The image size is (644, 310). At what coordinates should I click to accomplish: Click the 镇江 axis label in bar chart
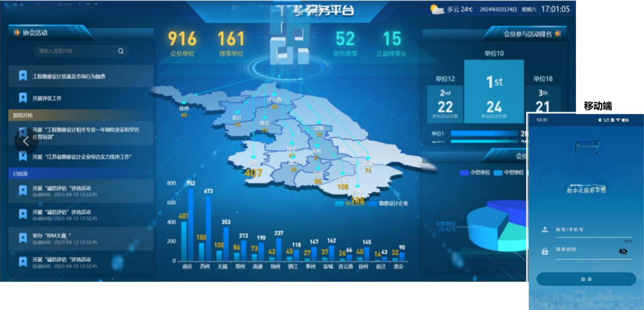(293, 266)
